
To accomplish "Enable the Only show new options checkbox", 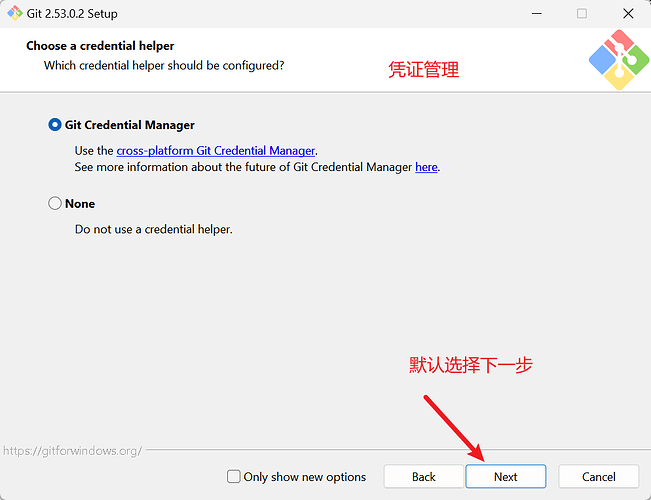I will 234,477.
